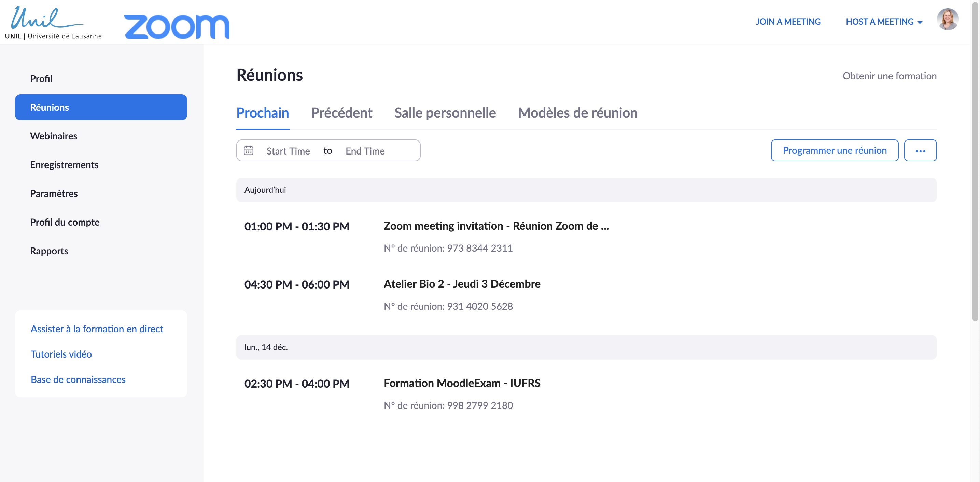Click Programmer une réunion button
This screenshot has height=482, width=980.
tap(834, 151)
